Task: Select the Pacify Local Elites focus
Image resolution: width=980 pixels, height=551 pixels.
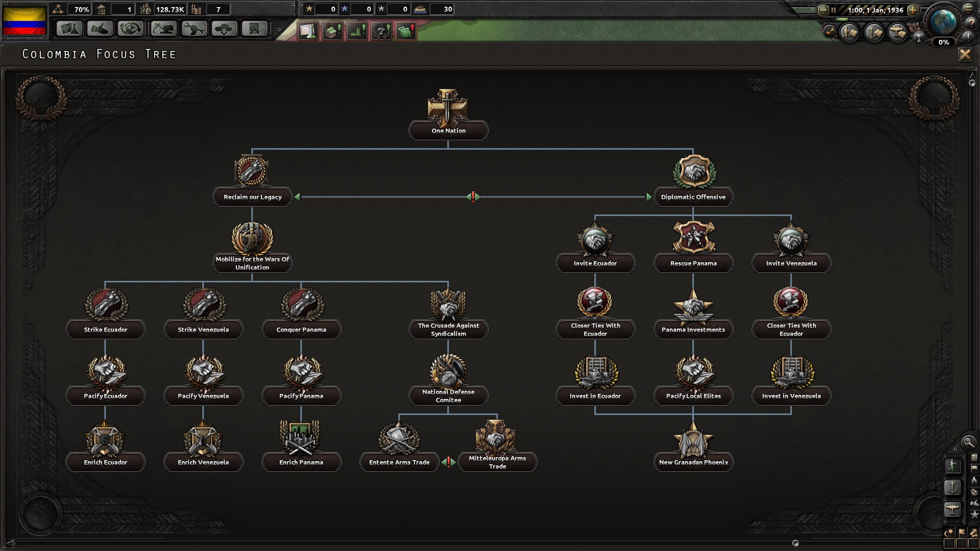Action: pyautogui.click(x=693, y=381)
